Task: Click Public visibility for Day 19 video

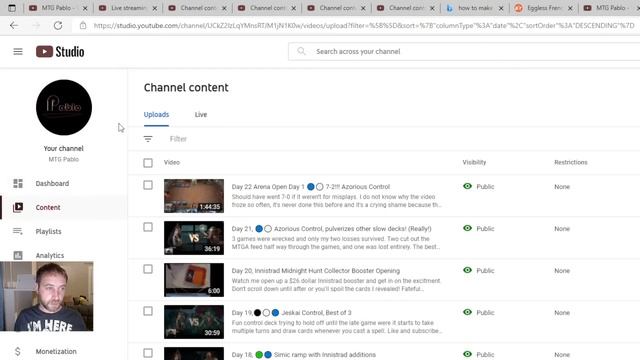Action: point(485,313)
